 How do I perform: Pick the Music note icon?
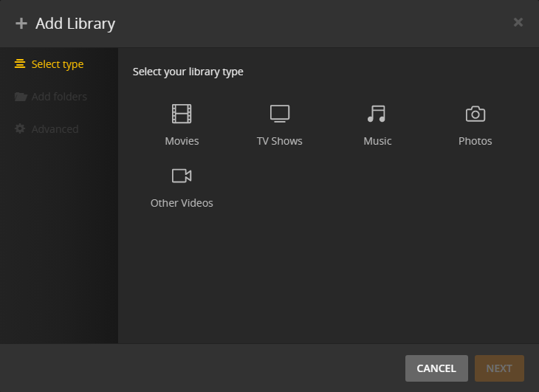point(377,114)
